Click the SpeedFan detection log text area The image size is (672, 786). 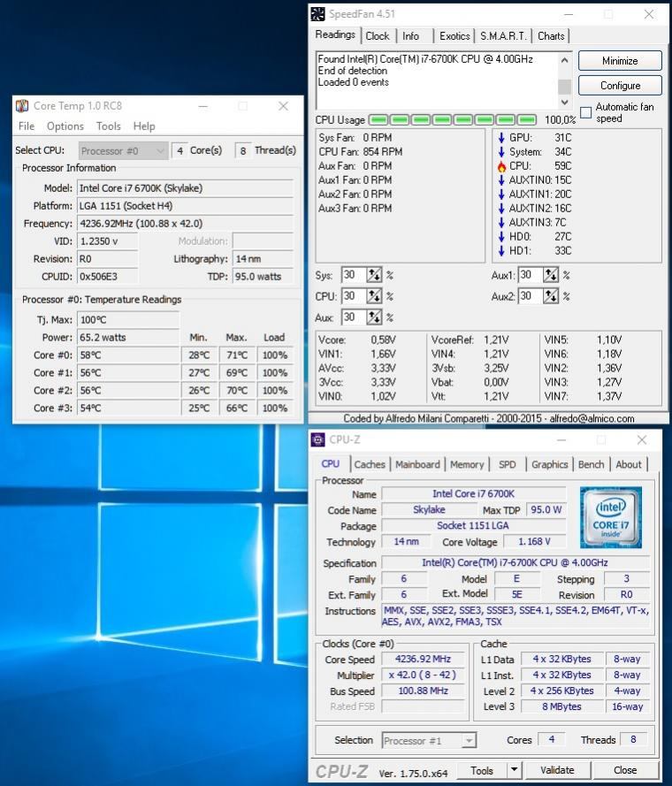[x=437, y=80]
